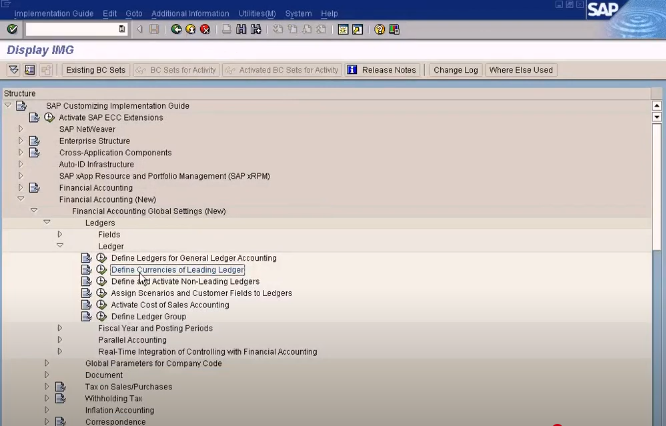Expand the Fields node

coord(60,234)
